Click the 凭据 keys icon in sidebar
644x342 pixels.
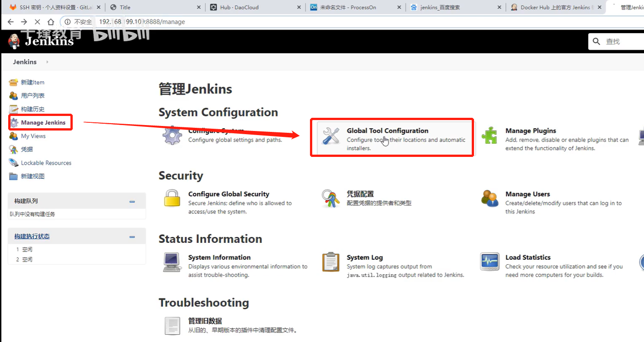[14, 149]
